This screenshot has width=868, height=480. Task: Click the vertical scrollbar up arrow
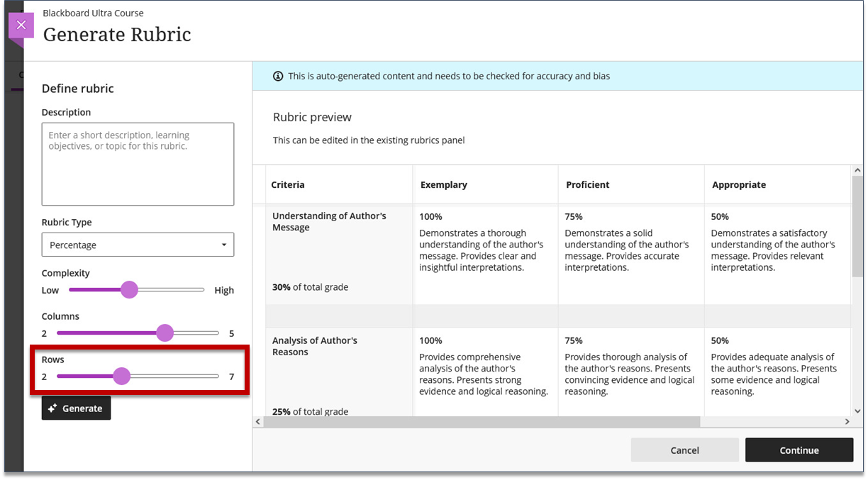pyautogui.click(x=857, y=171)
